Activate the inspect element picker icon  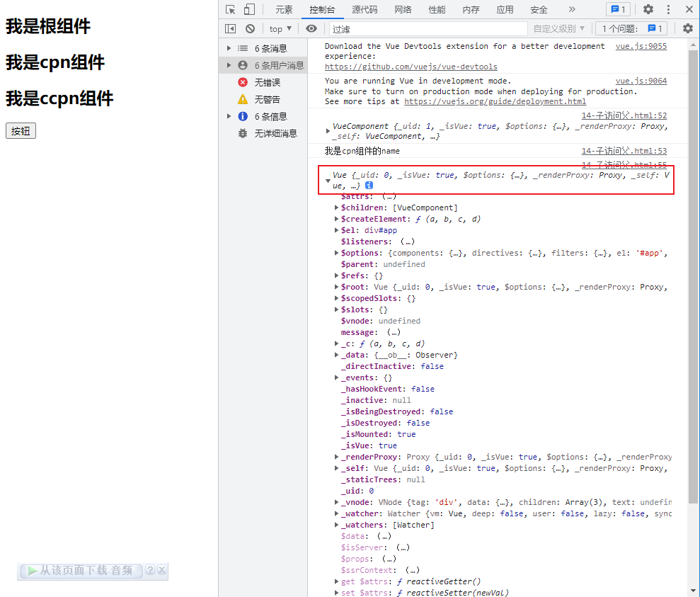pyautogui.click(x=230, y=9)
